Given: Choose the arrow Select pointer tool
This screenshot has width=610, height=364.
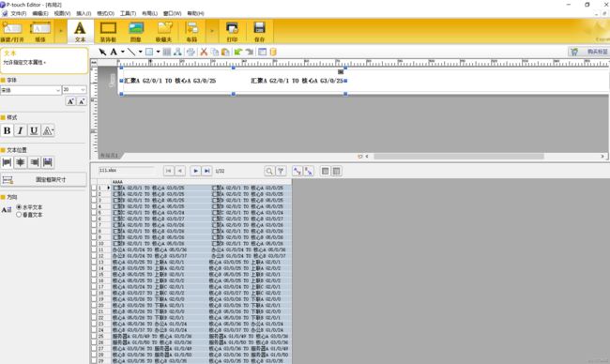Looking at the screenshot, I should 102,52.
